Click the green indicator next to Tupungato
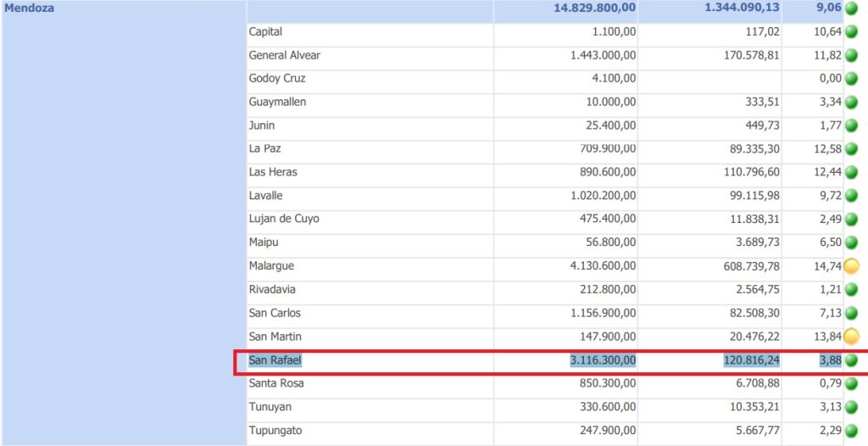The image size is (868, 446). click(851, 431)
